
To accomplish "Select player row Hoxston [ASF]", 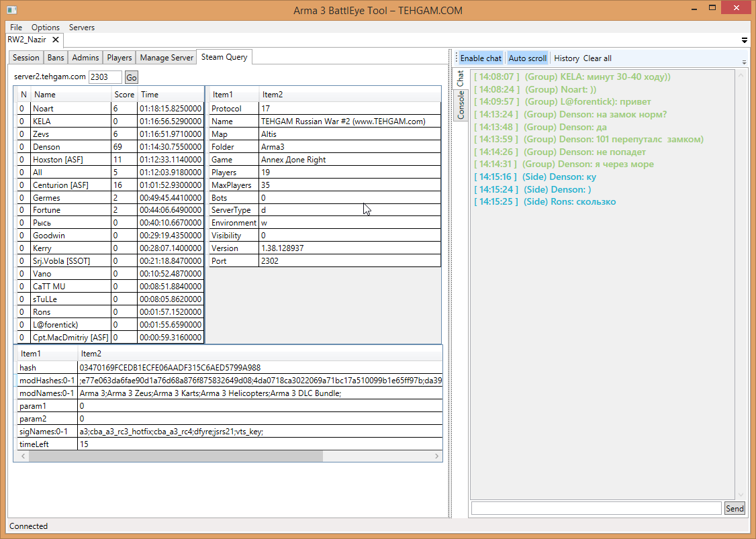I will tap(110, 160).
